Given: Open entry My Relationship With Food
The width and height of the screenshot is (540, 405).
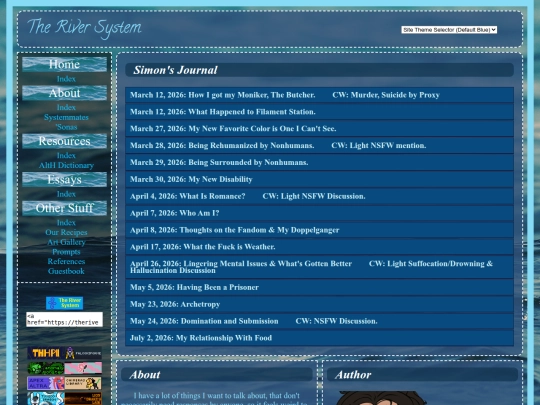Looking at the screenshot, I should (x=319, y=338).
